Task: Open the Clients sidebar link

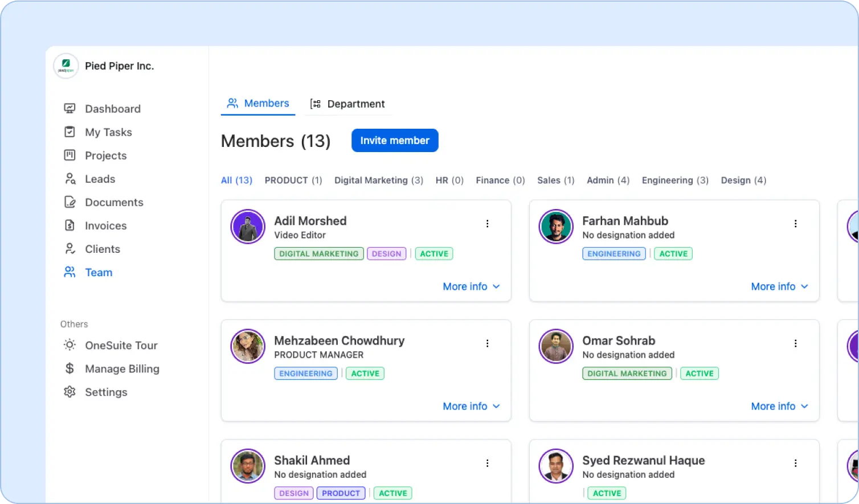Action: pyautogui.click(x=103, y=249)
